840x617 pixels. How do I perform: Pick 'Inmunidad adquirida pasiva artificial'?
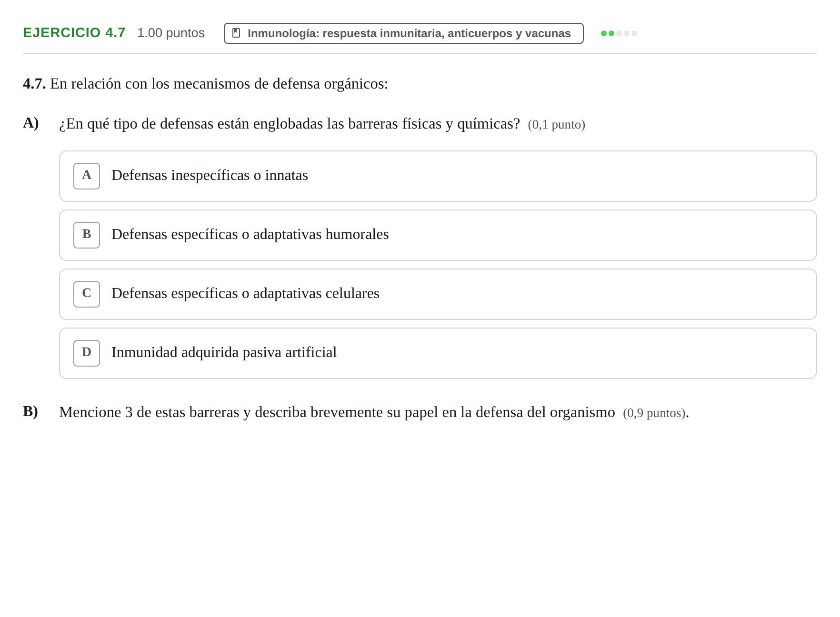click(x=438, y=353)
